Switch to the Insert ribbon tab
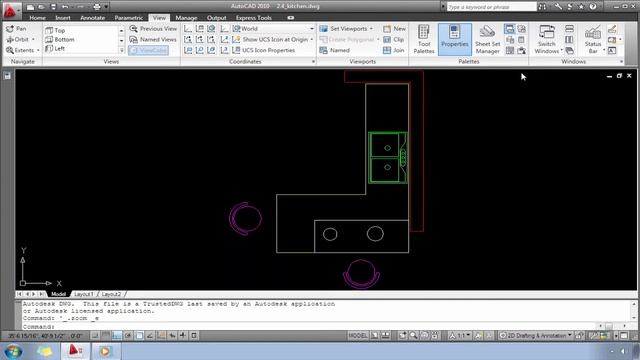Viewport: 640px width, 360px height. coord(63,18)
